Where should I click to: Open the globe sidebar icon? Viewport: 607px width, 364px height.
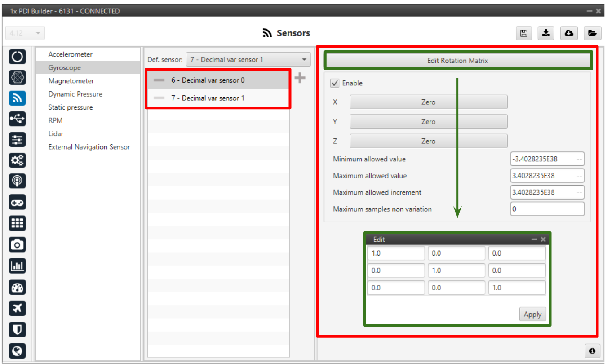pos(17,351)
